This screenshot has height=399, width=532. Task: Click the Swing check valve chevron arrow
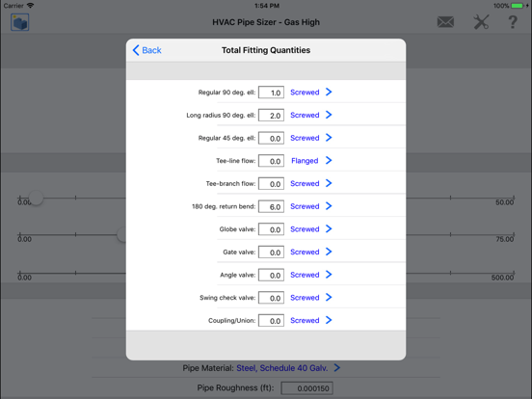tap(329, 297)
